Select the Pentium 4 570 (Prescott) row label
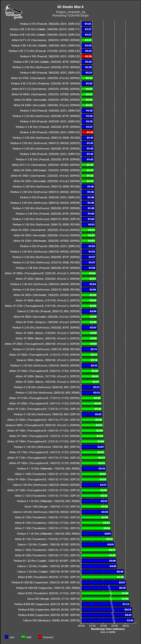Viewport: 141px width, 644px height. pos(50,24)
